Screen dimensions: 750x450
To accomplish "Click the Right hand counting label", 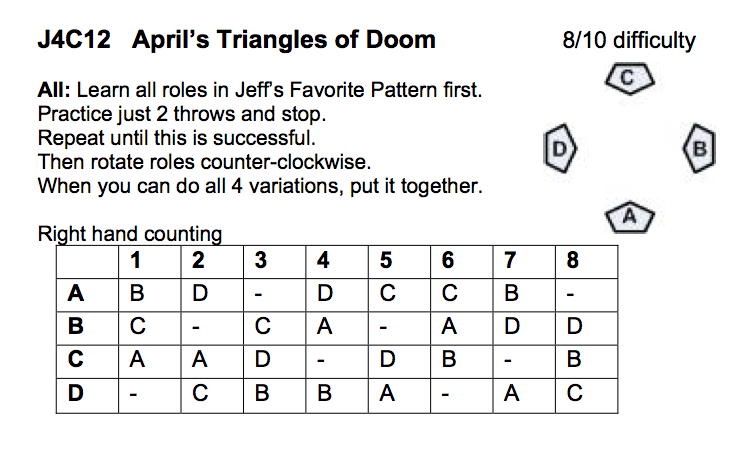I will 130,234.
